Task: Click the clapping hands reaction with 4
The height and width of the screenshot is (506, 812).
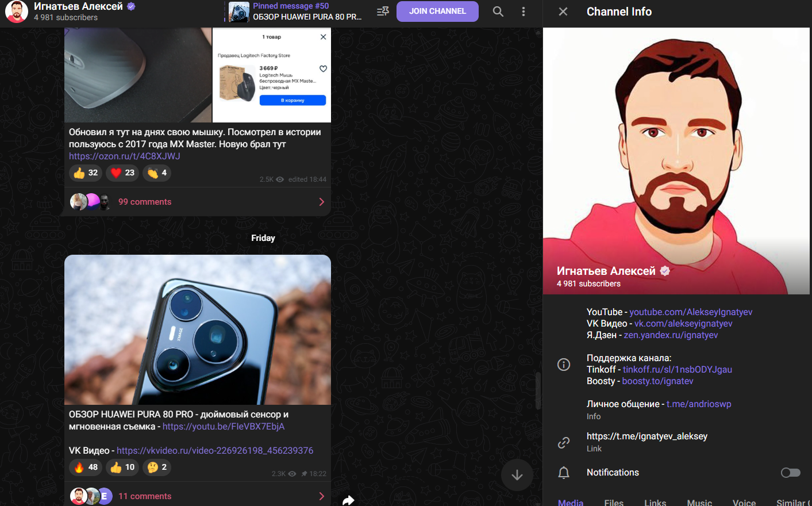Action: pos(157,172)
